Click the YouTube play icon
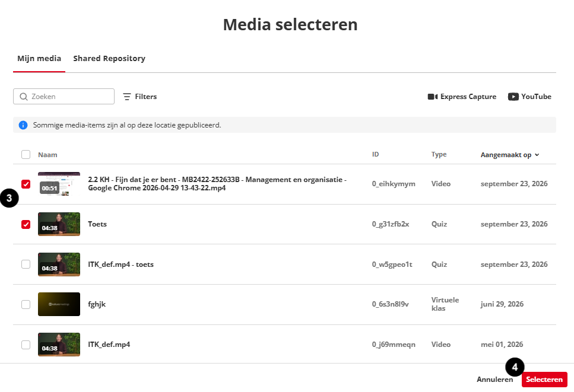This screenshot has height=392, width=574. point(513,97)
